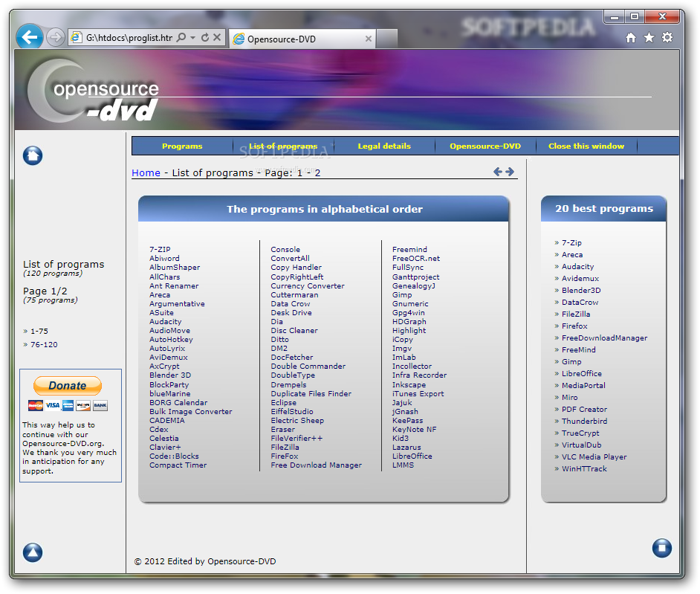Open browser Tools gear icon
The image size is (700, 594).
point(667,37)
